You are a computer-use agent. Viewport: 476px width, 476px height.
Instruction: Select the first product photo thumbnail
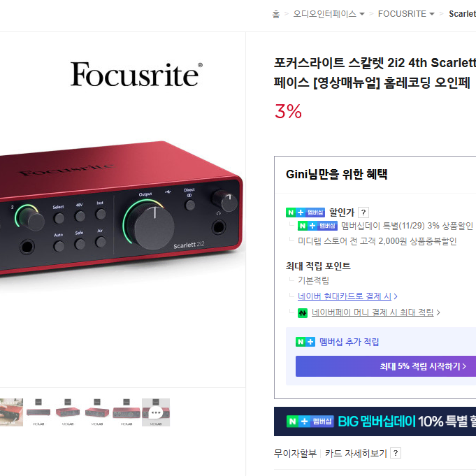pyautogui.click(x=12, y=412)
